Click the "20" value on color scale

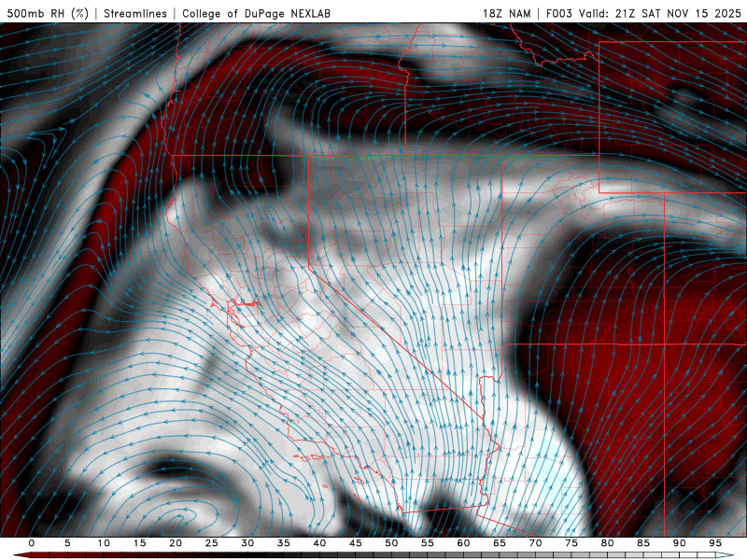[x=176, y=543]
